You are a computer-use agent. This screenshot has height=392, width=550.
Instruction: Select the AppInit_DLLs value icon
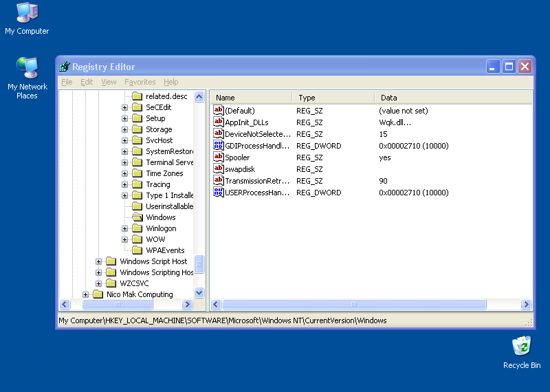coord(219,122)
